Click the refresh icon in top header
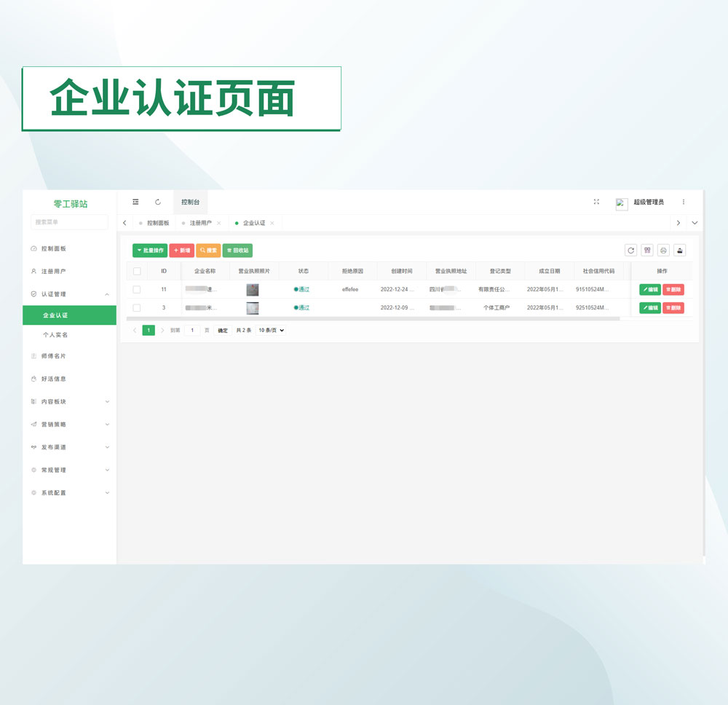Image resolution: width=728 pixels, height=705 pixels. click(158, 202)
